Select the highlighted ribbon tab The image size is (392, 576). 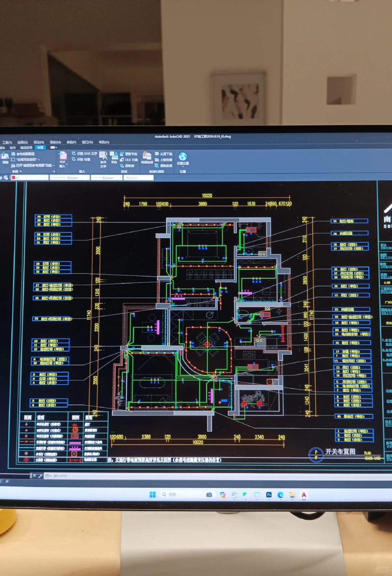coord(40,147)
